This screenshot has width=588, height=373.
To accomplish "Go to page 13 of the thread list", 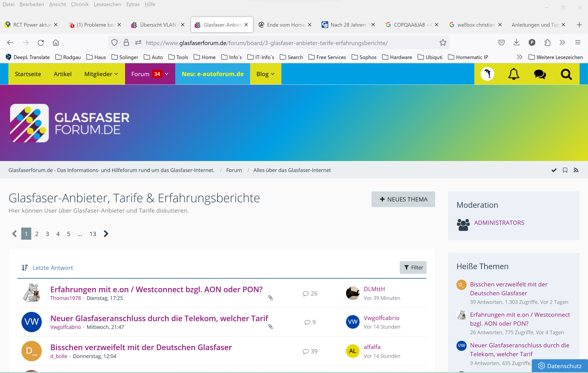I will point(93,234).
